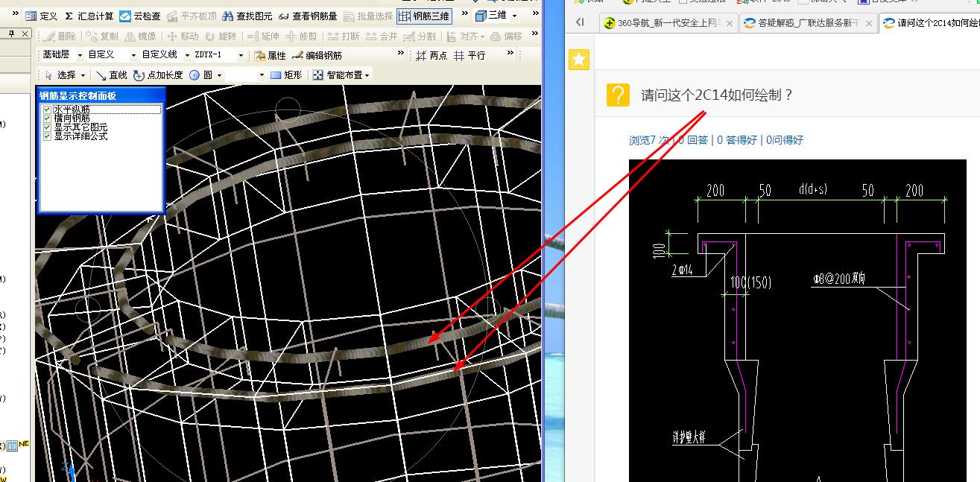Select 矩形 rectangle drawing tool
980x482 pixels.
click(286, 74)
